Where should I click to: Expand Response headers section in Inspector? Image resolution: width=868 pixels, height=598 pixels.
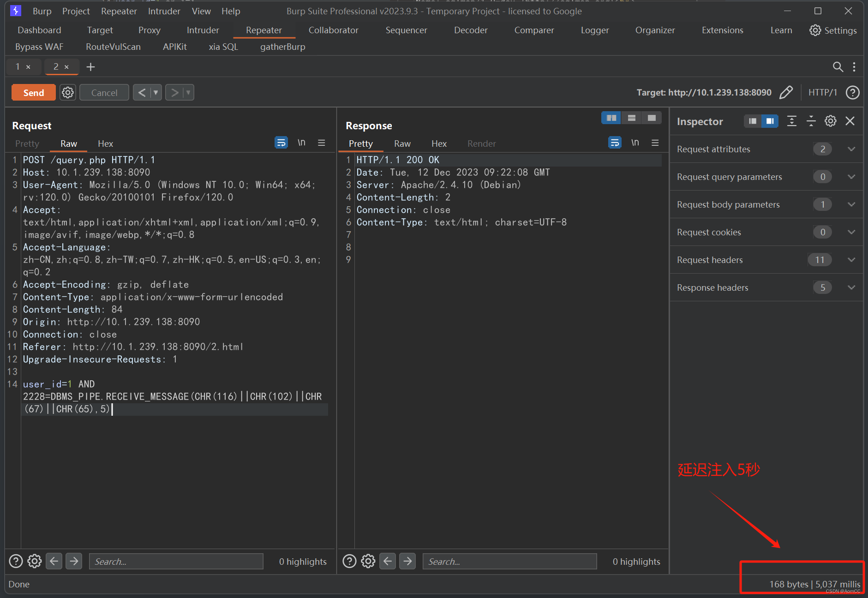[x=850, y=287]
